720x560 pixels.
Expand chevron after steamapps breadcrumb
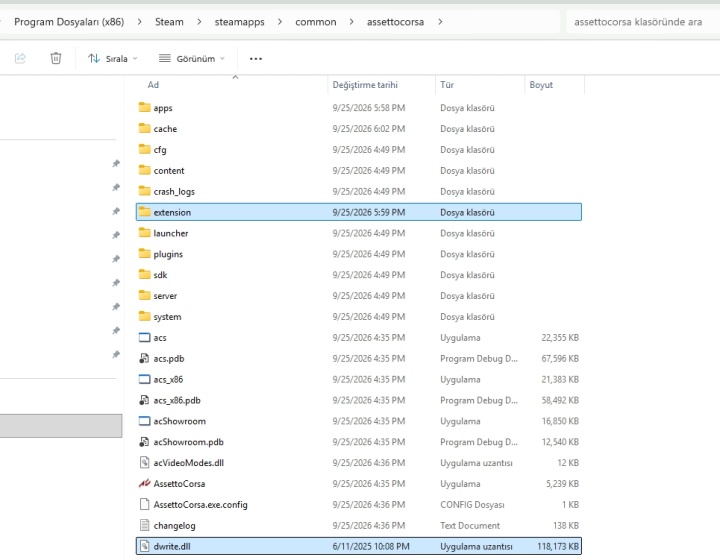coord(280,22)
